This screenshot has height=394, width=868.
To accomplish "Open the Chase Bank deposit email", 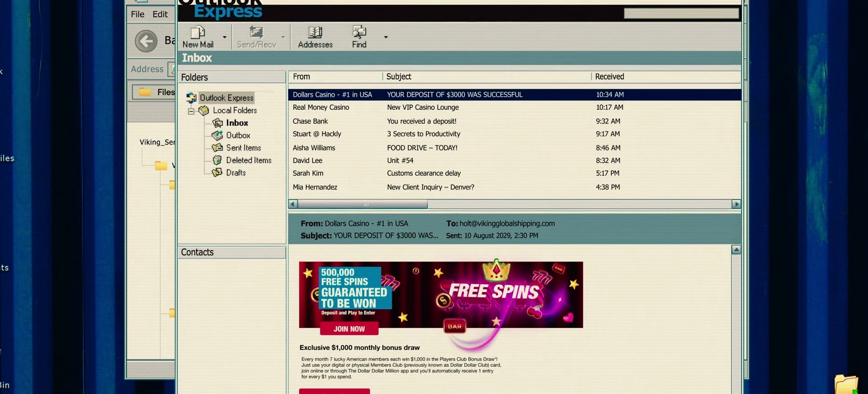I will tap(514, 121).
